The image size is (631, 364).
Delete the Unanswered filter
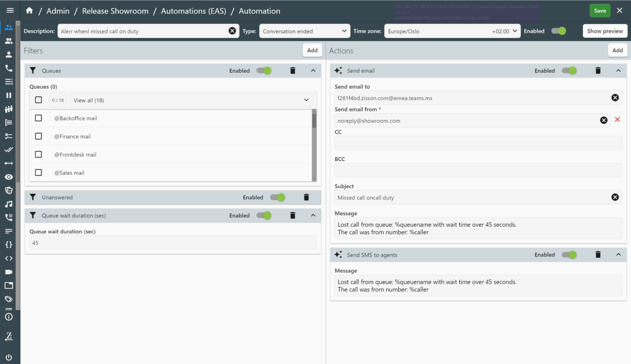tap(306, 197)
